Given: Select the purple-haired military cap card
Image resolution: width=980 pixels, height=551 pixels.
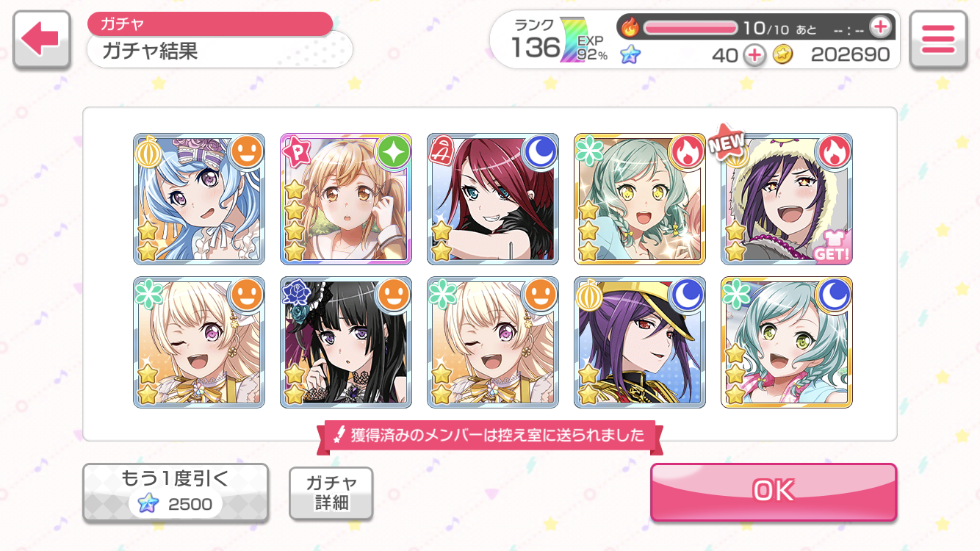Looking at the screenshot, I should point(640,342).
